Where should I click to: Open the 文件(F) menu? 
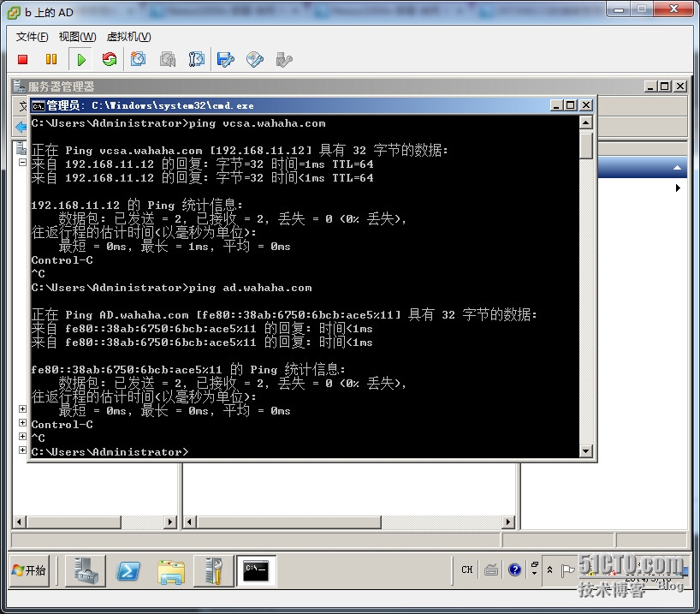[33, 37]
